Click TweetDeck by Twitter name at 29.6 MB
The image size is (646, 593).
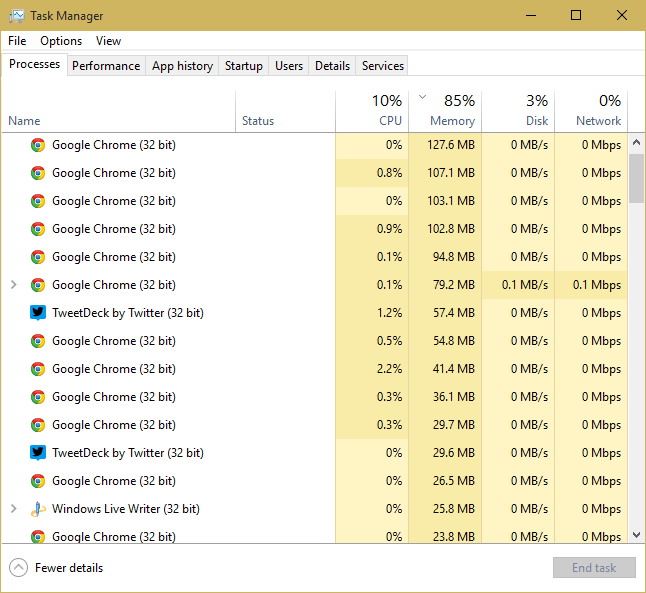[x=128, y=453]
